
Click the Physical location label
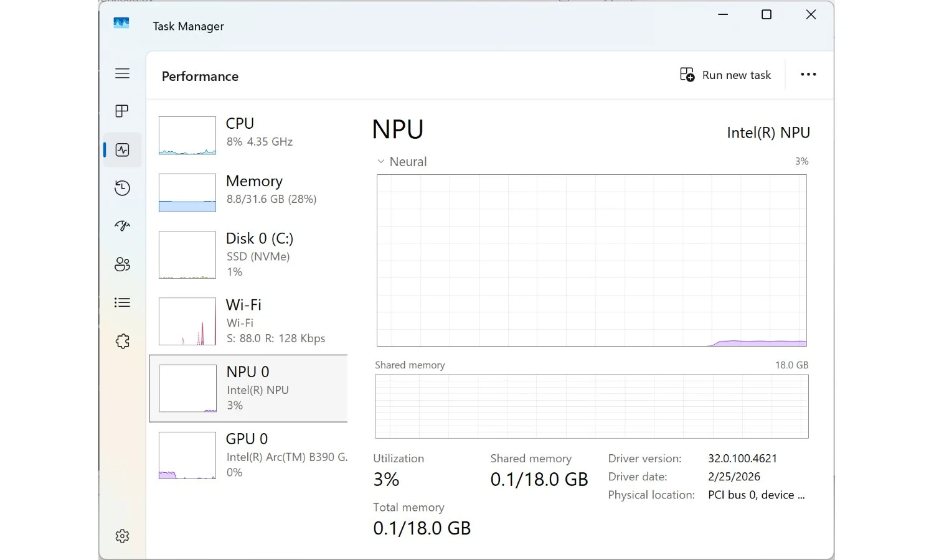(x=651, y=495)
